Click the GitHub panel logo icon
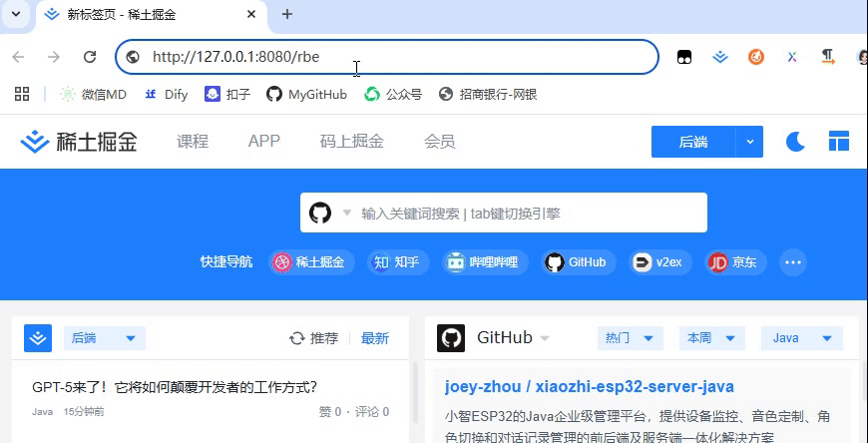 (x=451, y=338)
